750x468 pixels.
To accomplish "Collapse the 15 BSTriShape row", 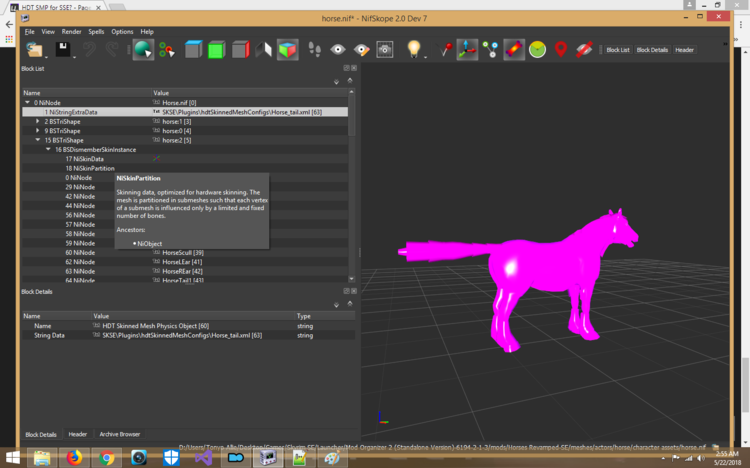I will tap(38, 140).
